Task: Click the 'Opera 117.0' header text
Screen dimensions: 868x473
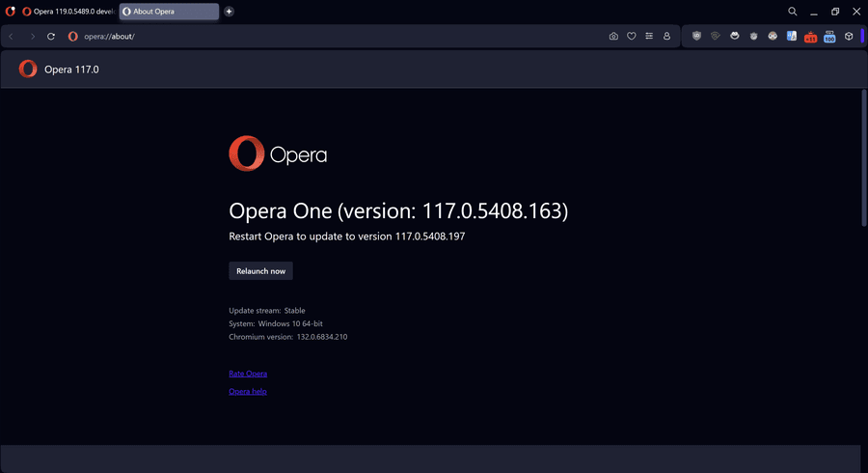Action: (71, 70)
